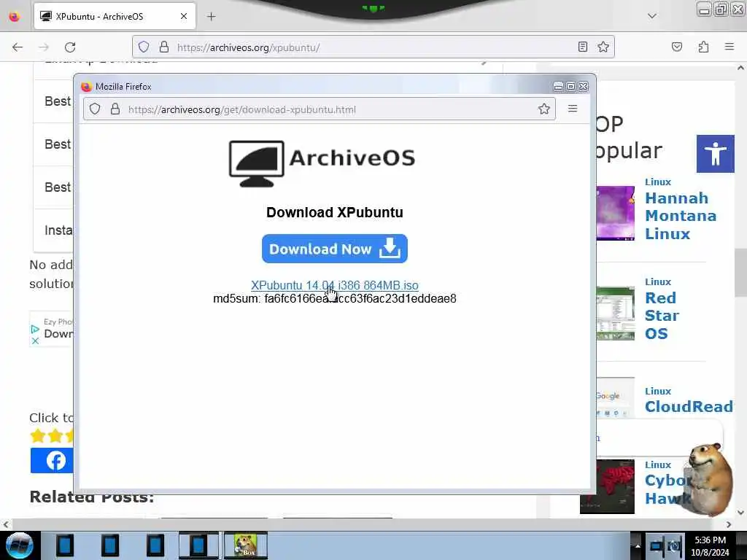Select the XPubuntu - ArchiveOS tab

[115, 16]
